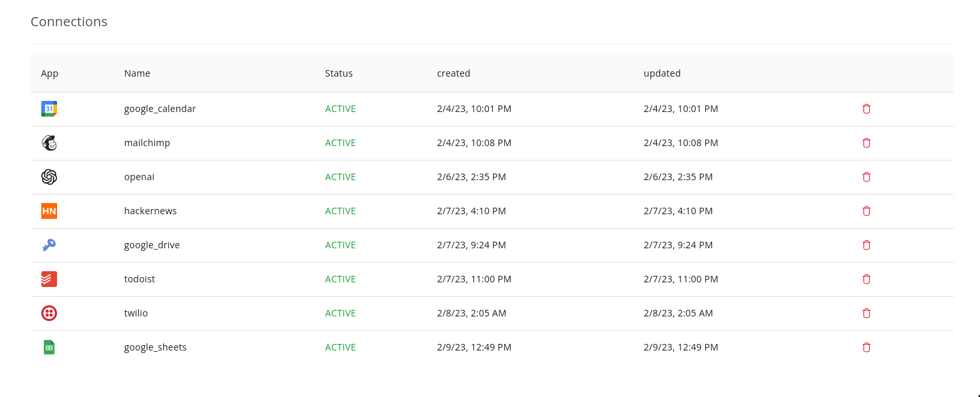Click the Google Sheets green icon
980x397 pixels.
click(x=49, y=347)
